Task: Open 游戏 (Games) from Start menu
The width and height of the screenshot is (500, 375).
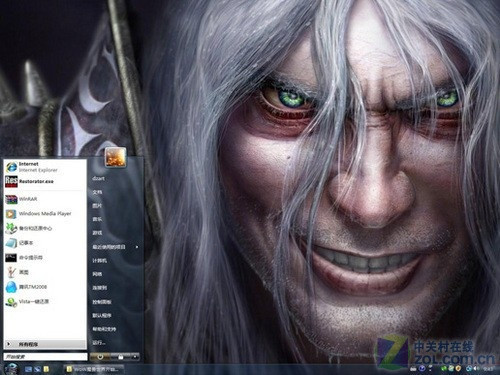Action: pos(97,233)
